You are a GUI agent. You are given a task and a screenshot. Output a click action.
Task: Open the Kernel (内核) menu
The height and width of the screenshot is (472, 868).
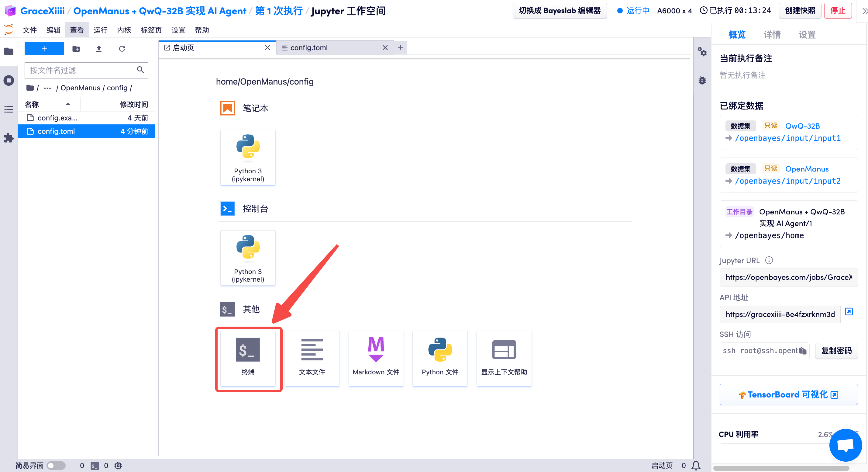pyautogui.click(x=124, y=30)
